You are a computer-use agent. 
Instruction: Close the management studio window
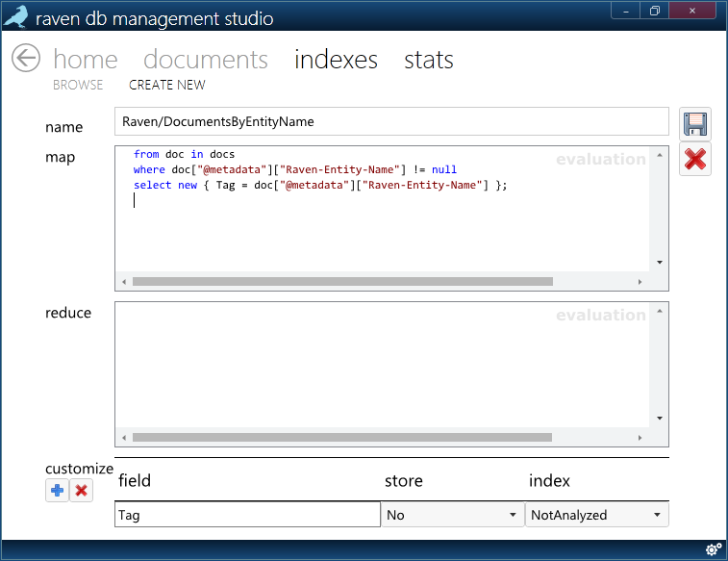coord(692,11)
